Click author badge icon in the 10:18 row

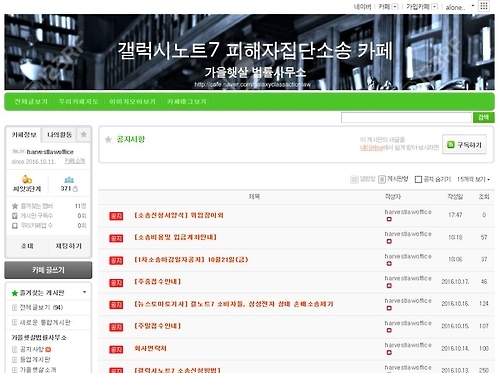tap(389, 241)
